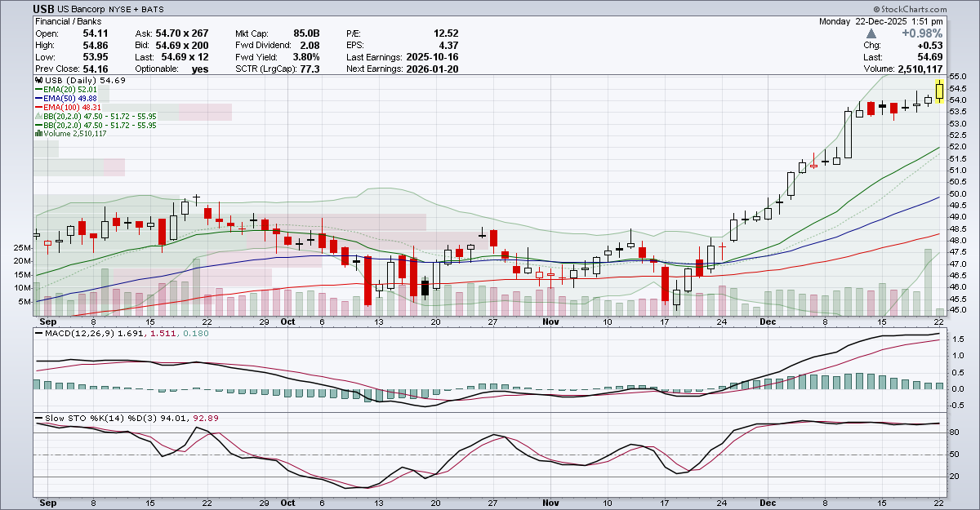Image resolution: width=980 pixels, height=510 pixels.
Task: Click the Last Earnings date 2025-10-16
Action: (x=433, y=57)
